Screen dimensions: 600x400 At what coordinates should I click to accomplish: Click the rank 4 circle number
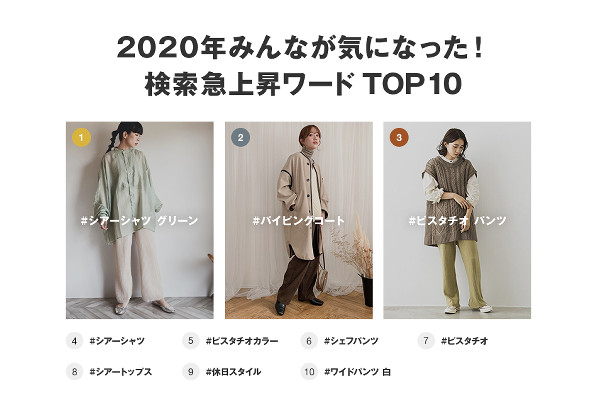point(75,341)
